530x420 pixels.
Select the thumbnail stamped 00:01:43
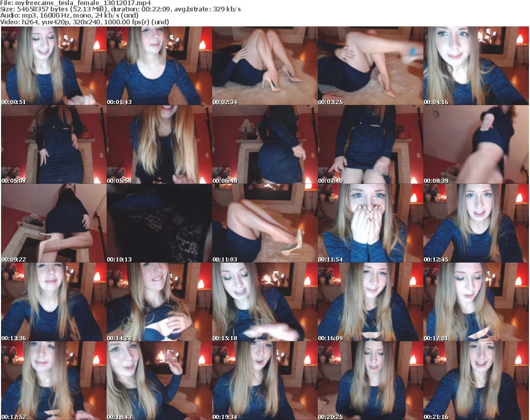pyautogui.click(x=159, y=66)
